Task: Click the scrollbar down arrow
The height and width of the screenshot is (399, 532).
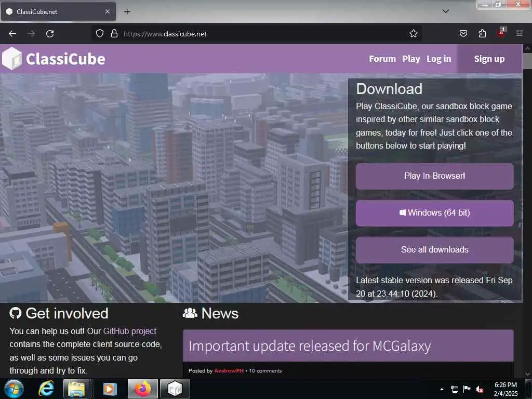Action: pos(528,374)
